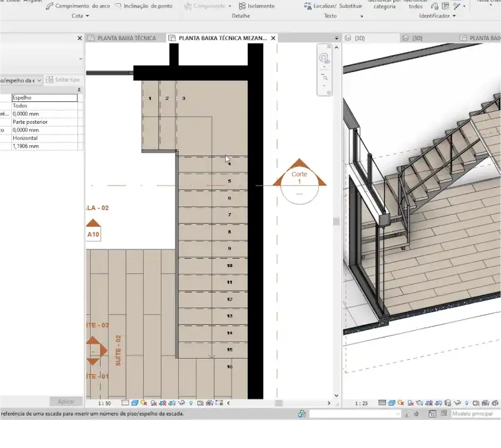Click the navigation wheel icon in plan view
Viewport: 501px width, 448px height.
point(324,58)
